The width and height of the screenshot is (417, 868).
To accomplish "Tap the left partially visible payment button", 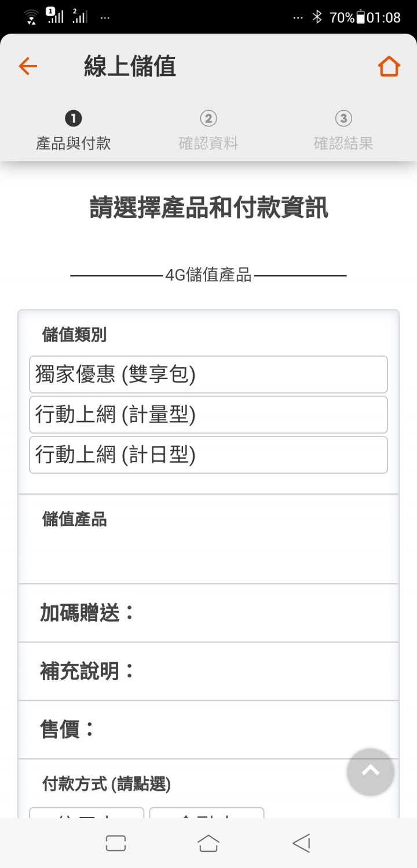I will coord(87,813).
